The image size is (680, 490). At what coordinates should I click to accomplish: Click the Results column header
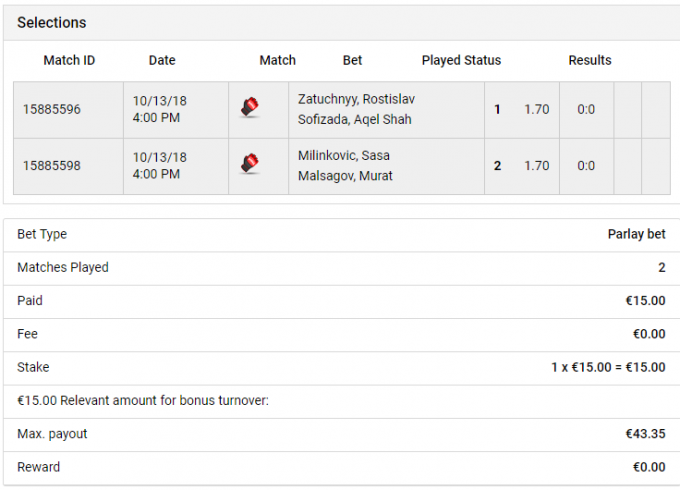point(590,60)
